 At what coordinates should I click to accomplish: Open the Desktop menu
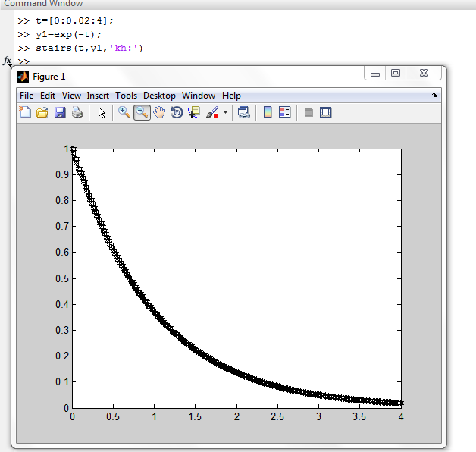click(x=159, y=96)
